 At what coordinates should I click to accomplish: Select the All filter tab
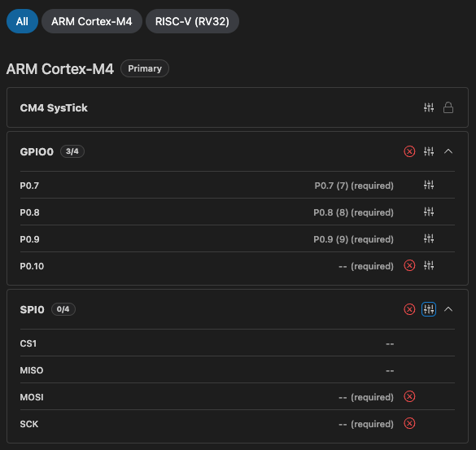22,21
